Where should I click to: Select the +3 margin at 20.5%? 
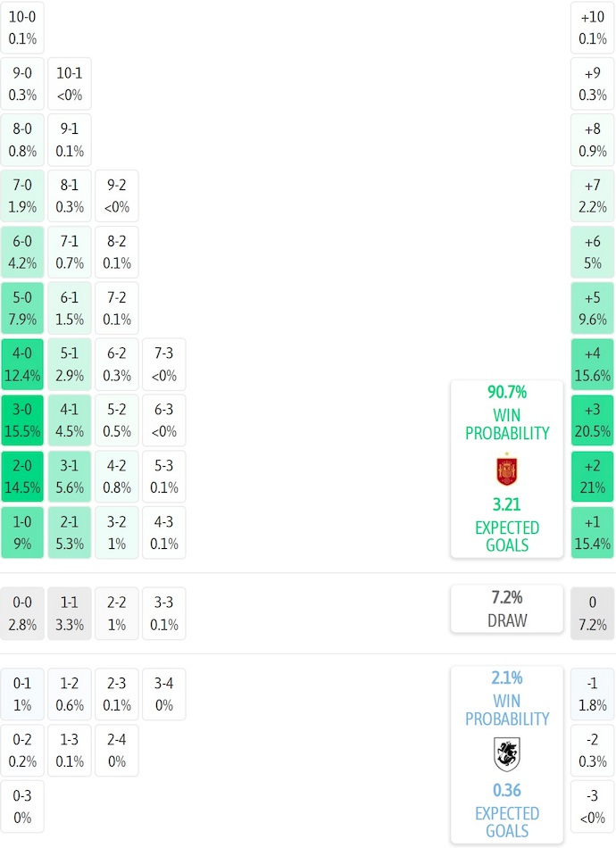592,420
